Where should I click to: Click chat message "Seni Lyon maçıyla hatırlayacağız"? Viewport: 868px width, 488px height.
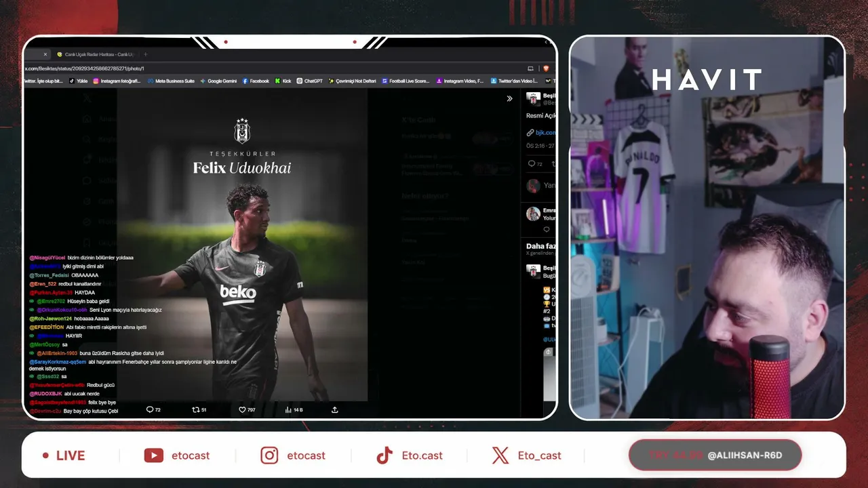[125, 310]
